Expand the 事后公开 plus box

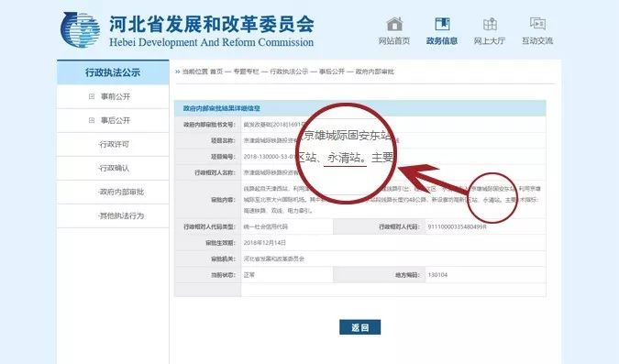click(x=92, y=120)
